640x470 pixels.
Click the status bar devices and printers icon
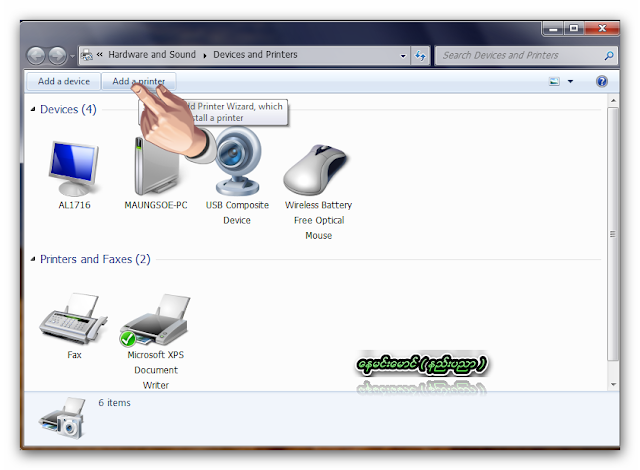(63, 419)
